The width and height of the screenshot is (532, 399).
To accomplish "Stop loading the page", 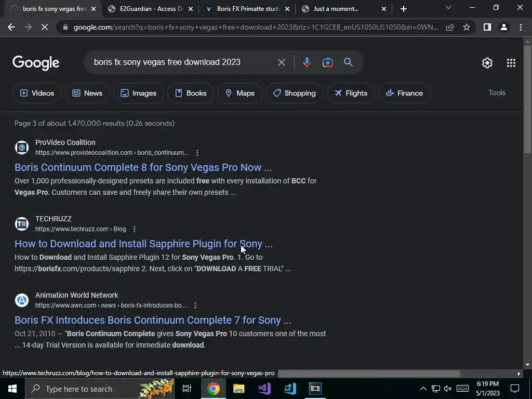I will (45, 27).
